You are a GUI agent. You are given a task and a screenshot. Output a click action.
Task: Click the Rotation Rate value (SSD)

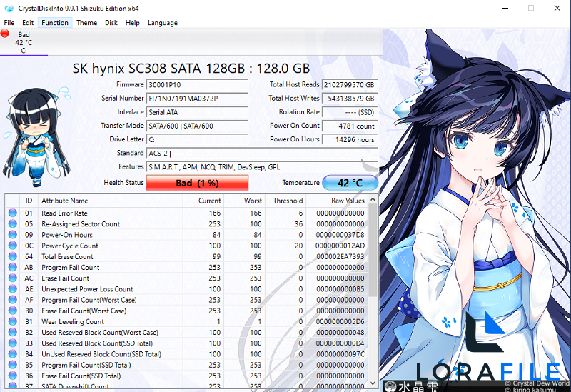point(350,112)
